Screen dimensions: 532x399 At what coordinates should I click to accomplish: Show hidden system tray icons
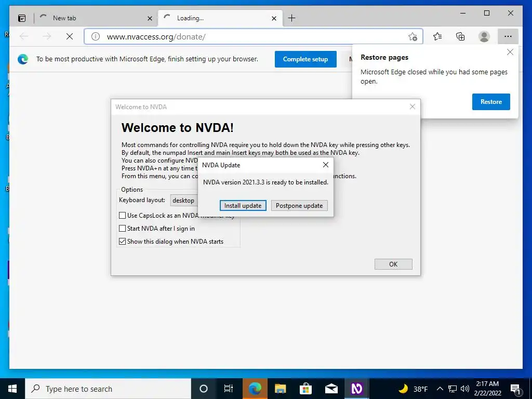coord(440,389)
